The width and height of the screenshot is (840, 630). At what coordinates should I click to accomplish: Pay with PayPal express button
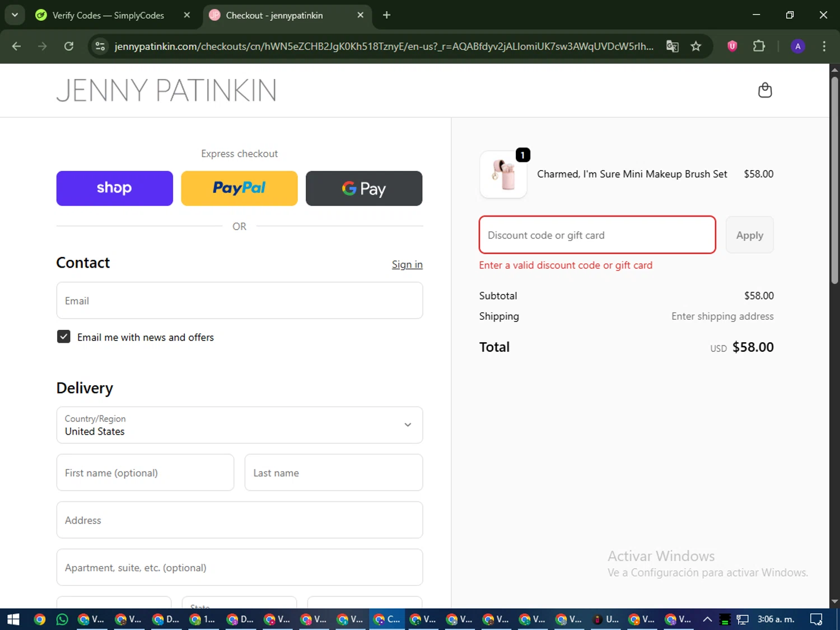click(239, 188)
